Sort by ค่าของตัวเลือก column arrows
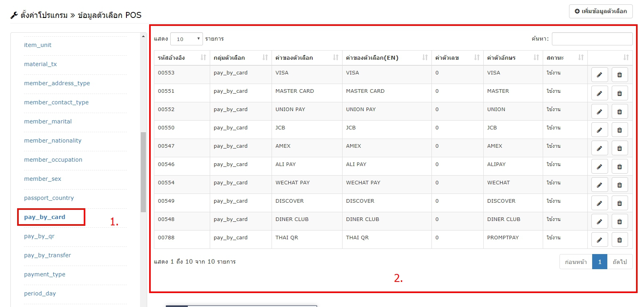The height and width of the screenshot is (307, 644). (x=336, y=58)
